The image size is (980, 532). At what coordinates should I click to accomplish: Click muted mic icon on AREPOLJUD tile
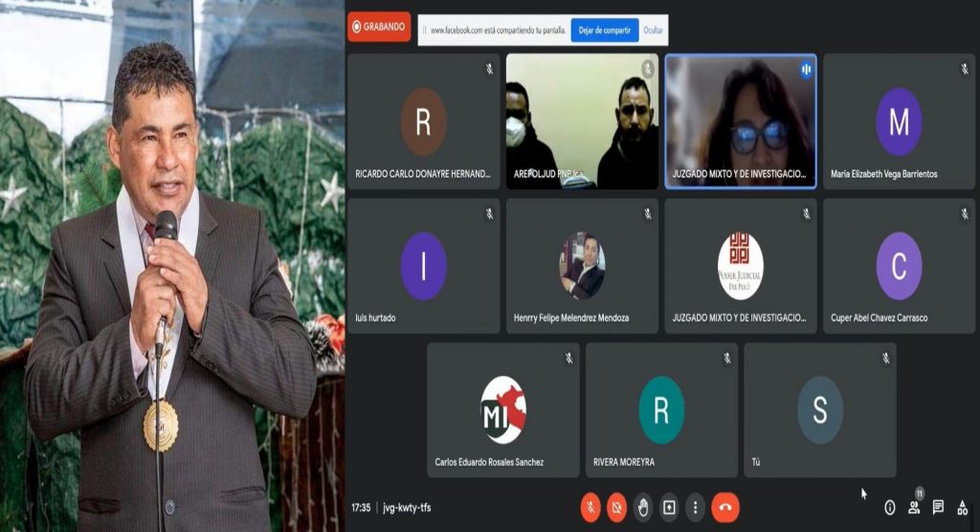(648, 70)
